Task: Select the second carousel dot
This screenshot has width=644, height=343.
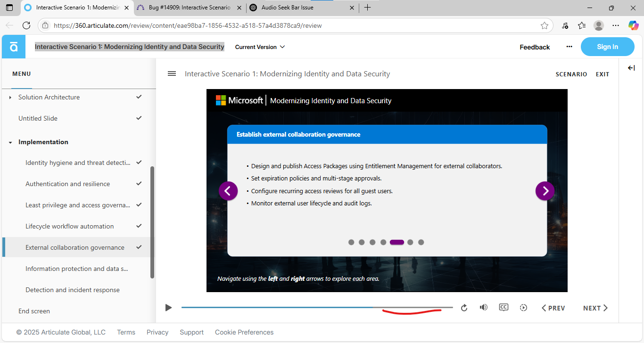Action: coord(362,242)
